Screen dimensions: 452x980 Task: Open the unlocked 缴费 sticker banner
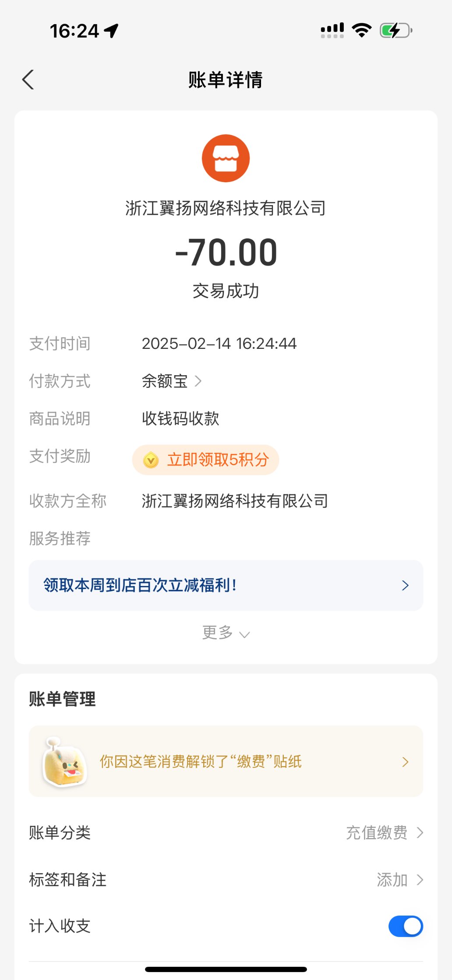(226, 762)
